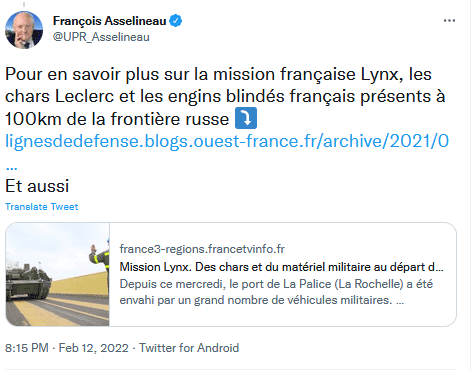Click the Translate Tweet link
This screenshot has width=472, height=371.
click(42, 207)
